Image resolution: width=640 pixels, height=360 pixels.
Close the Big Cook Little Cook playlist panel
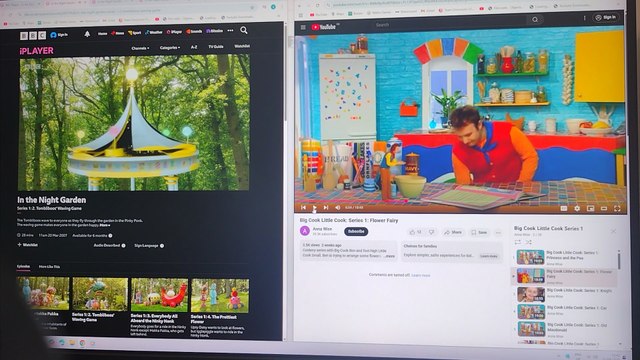tap(613, 231)
